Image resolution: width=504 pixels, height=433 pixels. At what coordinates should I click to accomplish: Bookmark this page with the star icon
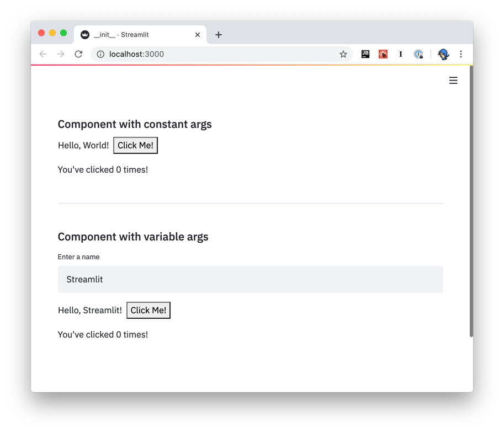coord(343,54)
